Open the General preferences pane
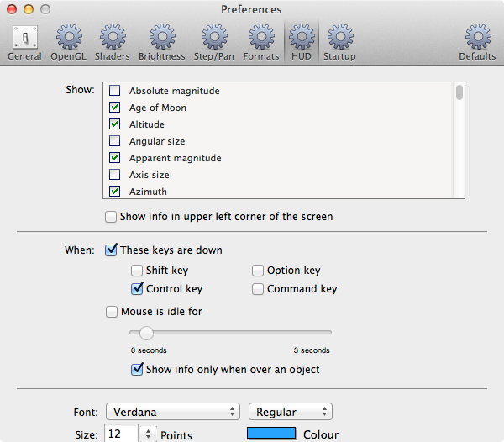This screenshot has width=504, height=442. click(24, 42)
